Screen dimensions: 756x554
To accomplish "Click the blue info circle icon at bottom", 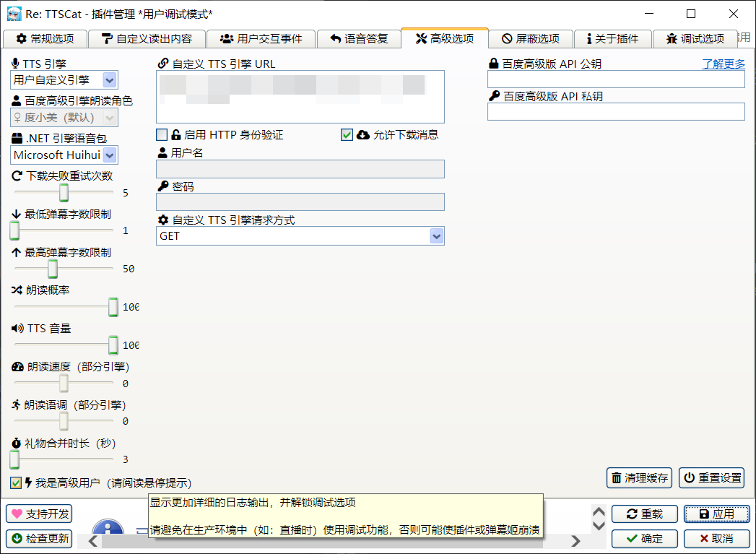I will coord(108,527).
